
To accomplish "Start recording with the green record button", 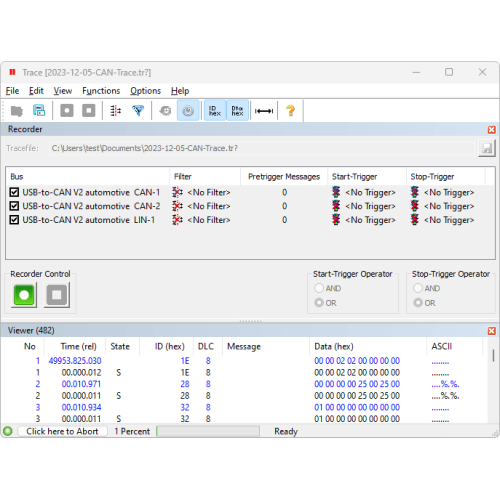I will 24,295.
